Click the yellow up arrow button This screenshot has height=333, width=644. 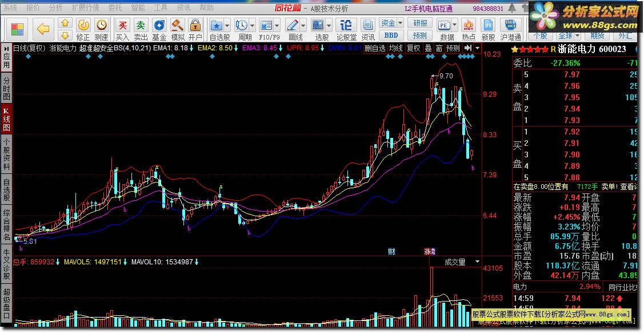coord(65,23)
